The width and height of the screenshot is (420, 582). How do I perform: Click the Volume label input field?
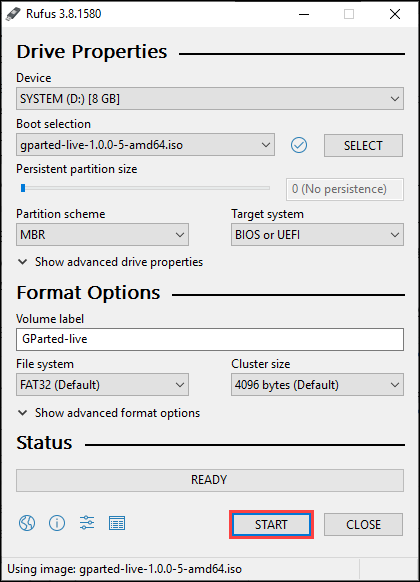(210, 339)
